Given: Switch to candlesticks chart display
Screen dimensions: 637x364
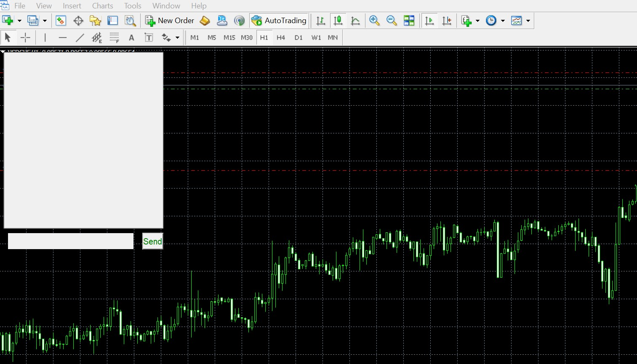Looking at the screenshot, I should click(338, 21).
